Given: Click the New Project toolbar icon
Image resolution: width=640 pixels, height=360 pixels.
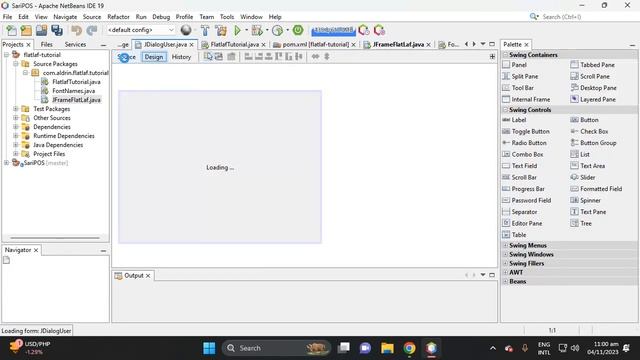Looking at the screenshot, I should tap(26, 30).
